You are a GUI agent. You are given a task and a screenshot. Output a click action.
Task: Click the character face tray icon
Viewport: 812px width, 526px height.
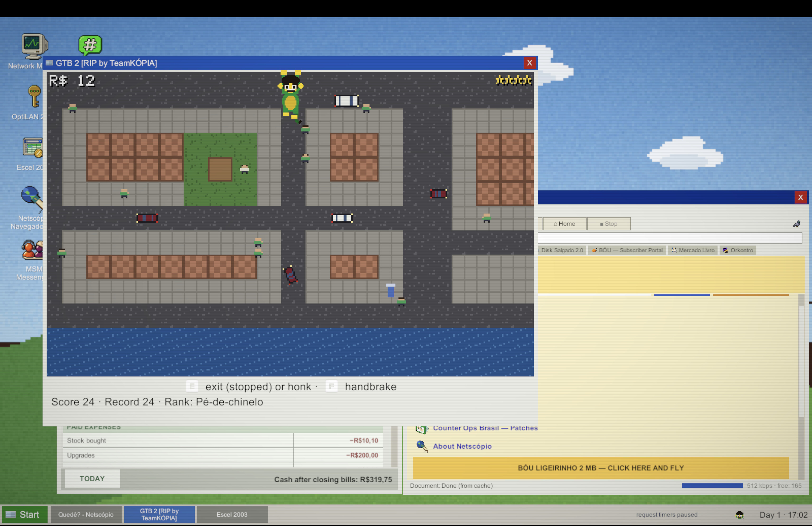[740, 515]
